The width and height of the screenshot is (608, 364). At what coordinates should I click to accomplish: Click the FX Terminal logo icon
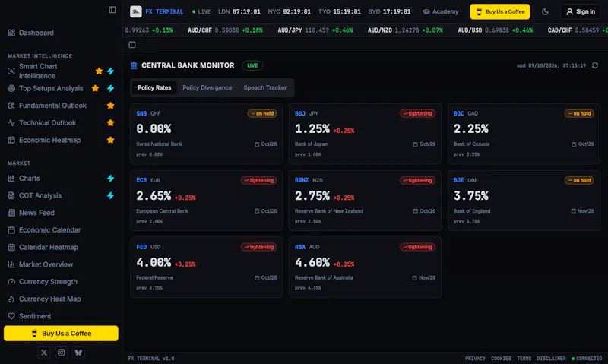pyautogui.click(x=136, y=11)
